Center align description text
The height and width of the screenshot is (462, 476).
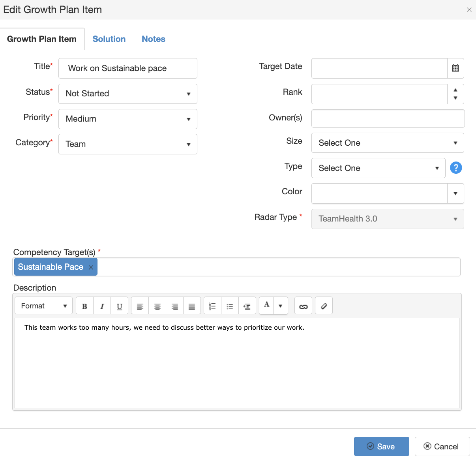(157, 306)
